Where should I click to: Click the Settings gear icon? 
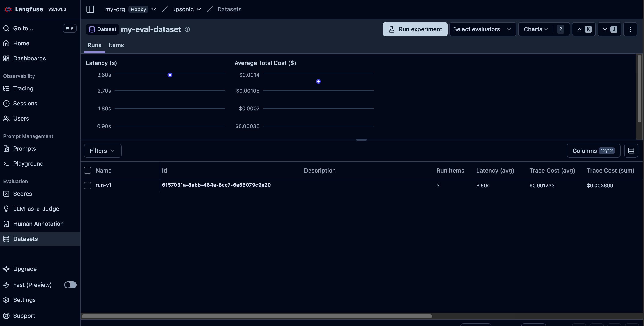pyautogui.click(x=6, y=300)
